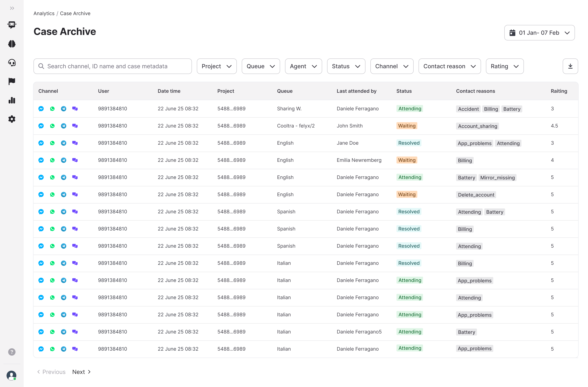588x387 pixels.
Task: Open the headset agent support section
Action: (x=12, y=63)
